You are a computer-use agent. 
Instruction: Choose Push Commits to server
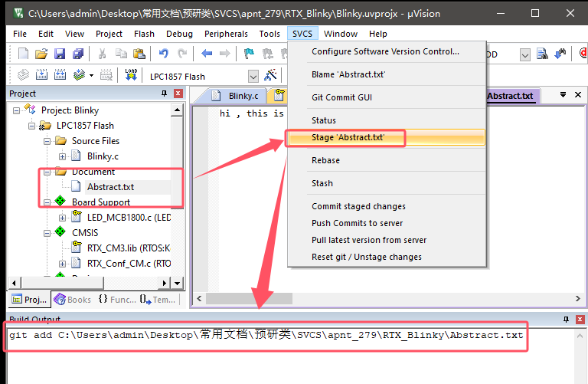pos(357,223)
